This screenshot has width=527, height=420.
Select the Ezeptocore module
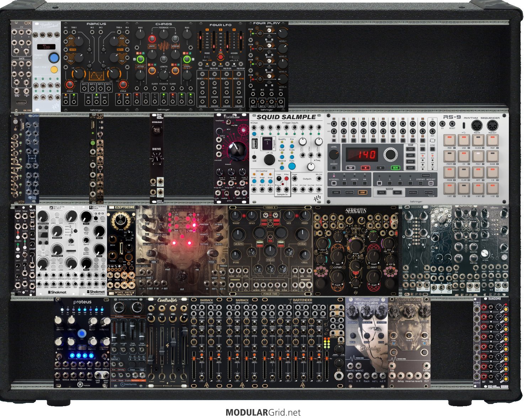pyautogui.click(x=121, y=251)
